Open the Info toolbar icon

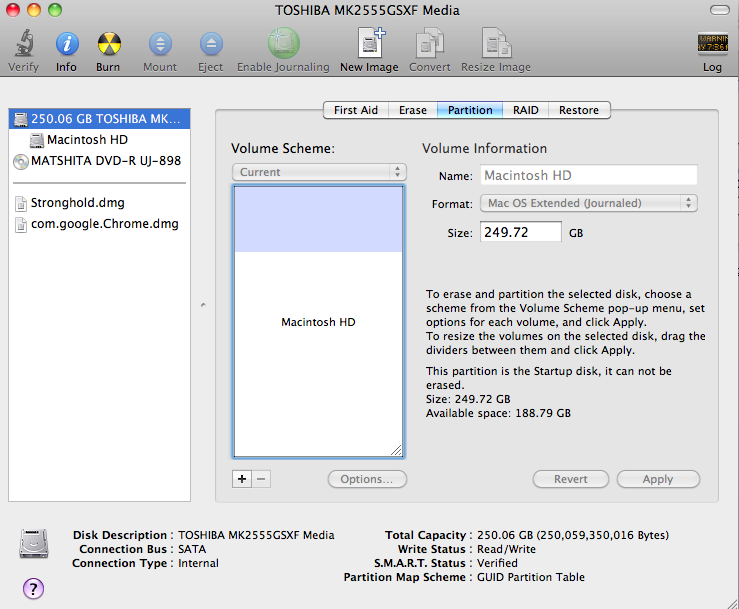click(66, 44)
